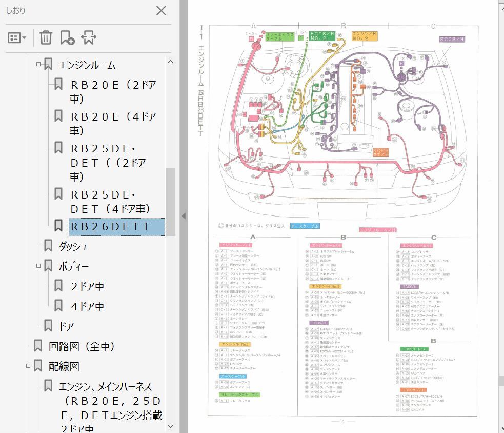
Task: Open the 4ドア車 bookmark under ボディー
Action: [88, 306]
